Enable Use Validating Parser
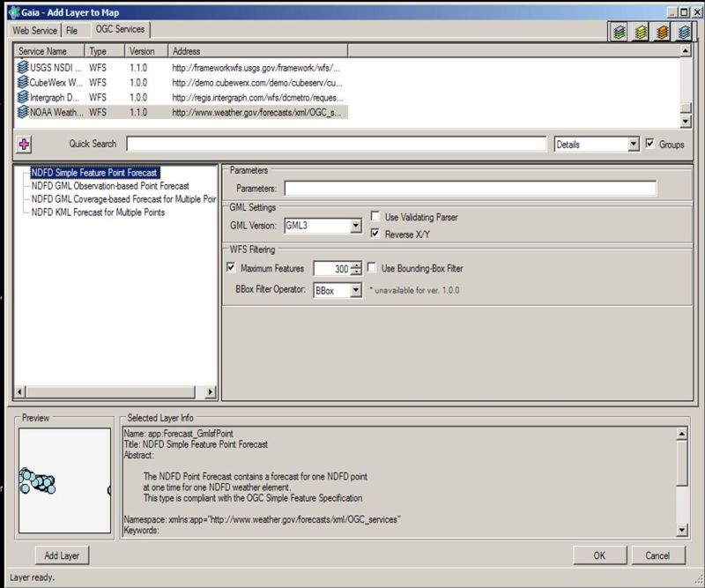705x588 pixels. (375, 216)
